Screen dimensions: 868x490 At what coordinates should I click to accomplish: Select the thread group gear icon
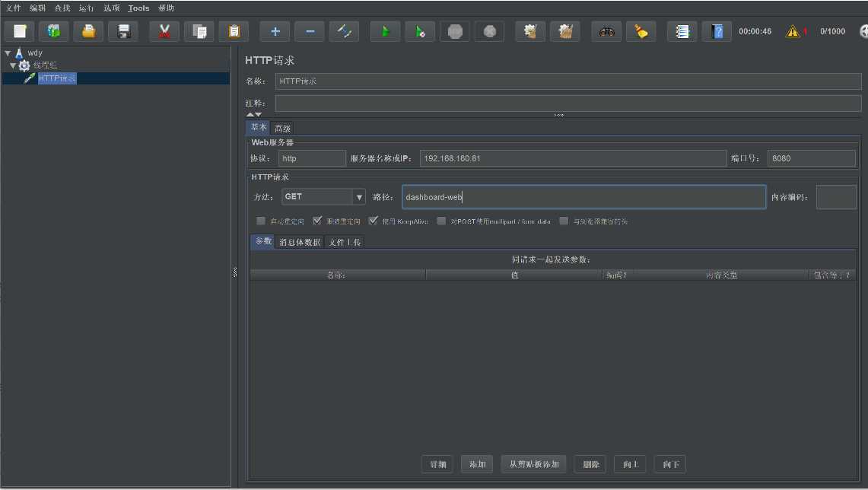[x=24, y=66]
